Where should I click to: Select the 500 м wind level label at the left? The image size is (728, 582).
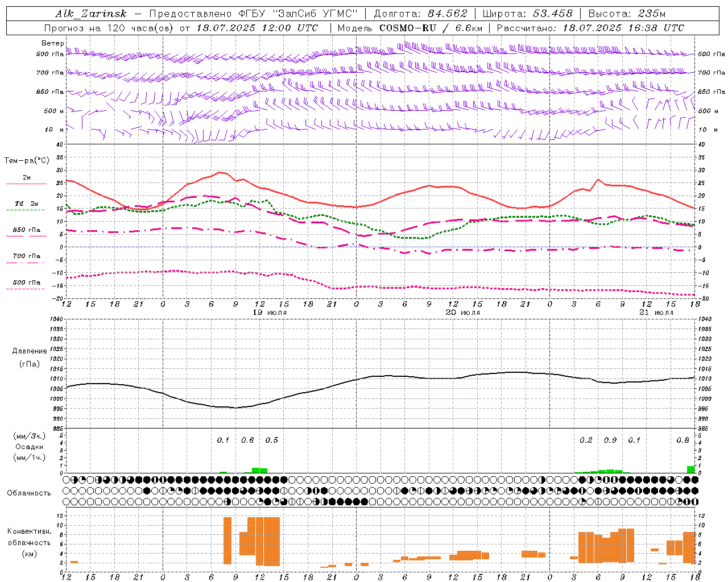[54, 111]
